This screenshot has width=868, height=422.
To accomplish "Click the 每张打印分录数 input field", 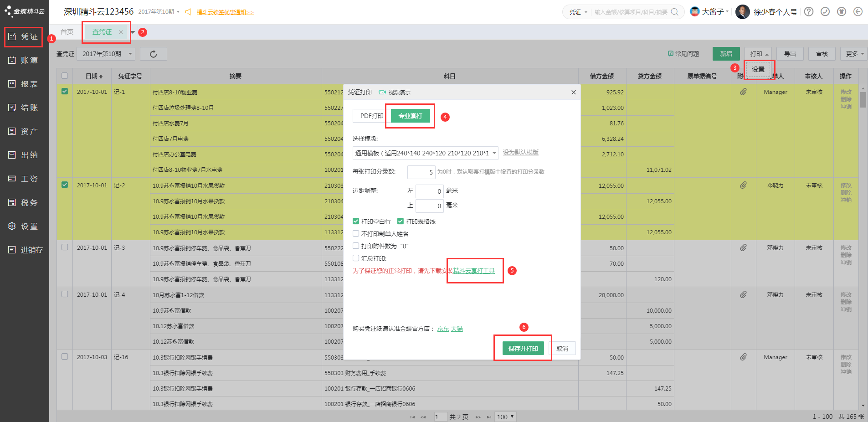I will click(421, 172).
